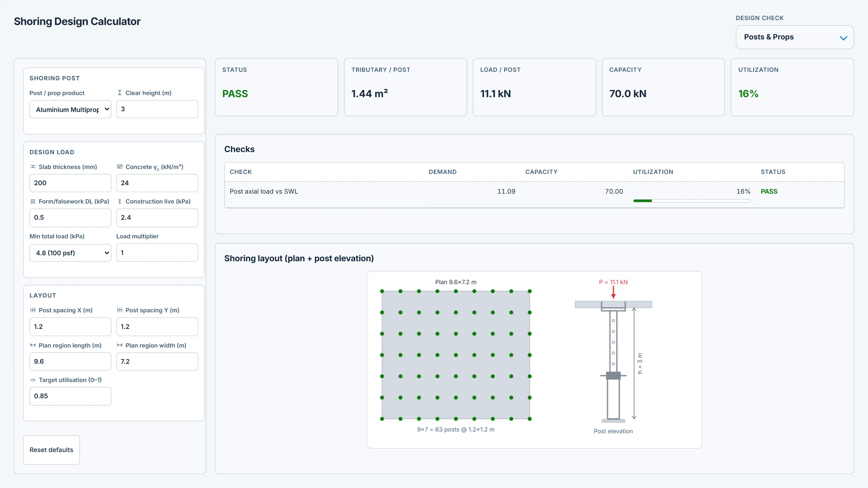Click the Shoring Design Calculator title
This screenshot has height=488, width=868.
click(77, 21)
